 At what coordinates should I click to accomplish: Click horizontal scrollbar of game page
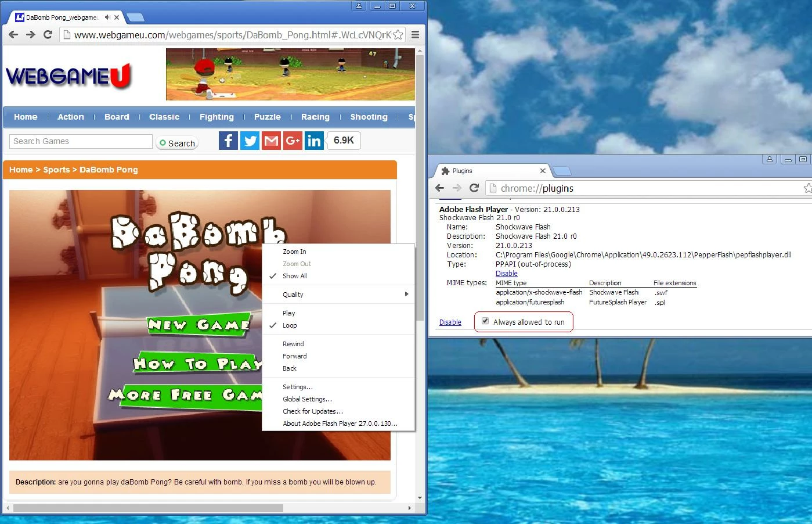point(148,508)
